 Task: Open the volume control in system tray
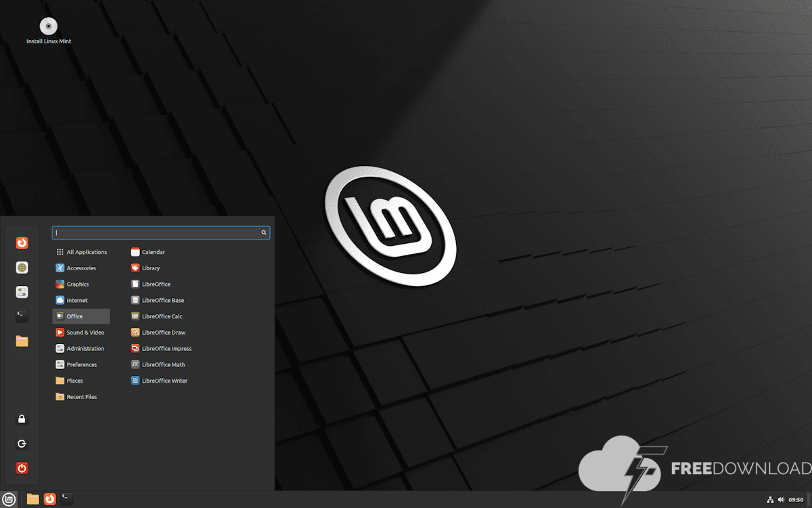(x=781, y=500)
